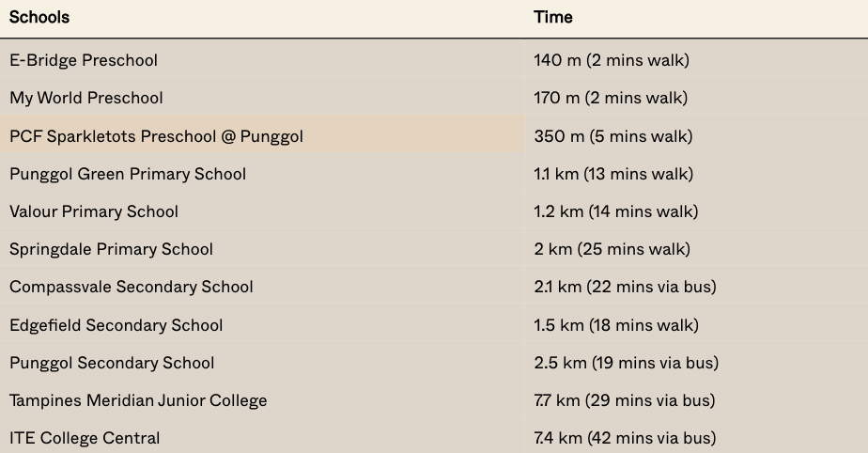Viewport: 868px width, 453px height.
Task: Select the 7.4 km (42 mins via bus) cell
Action: pos(625,438)
